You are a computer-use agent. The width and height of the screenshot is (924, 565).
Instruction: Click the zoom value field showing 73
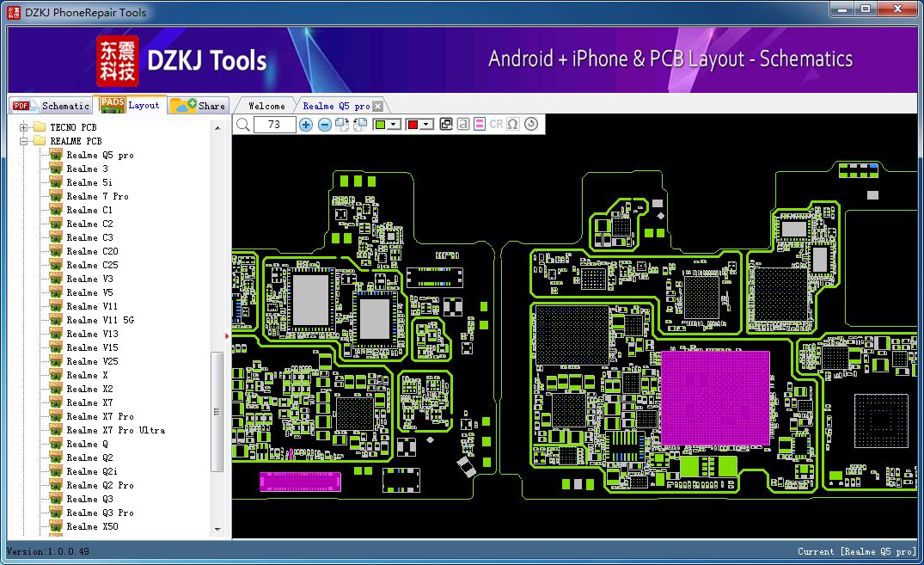coord(274,125)
